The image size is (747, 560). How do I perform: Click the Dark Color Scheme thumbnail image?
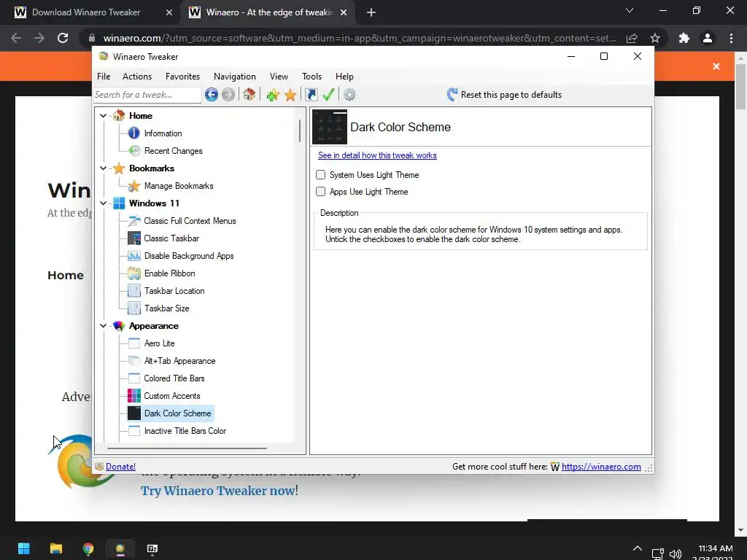point(330,127)
